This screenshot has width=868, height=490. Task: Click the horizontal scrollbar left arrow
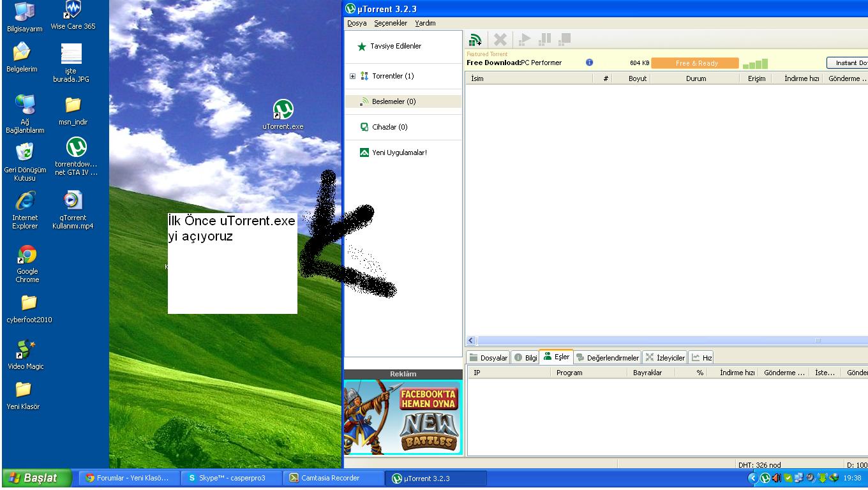(472, 341)
